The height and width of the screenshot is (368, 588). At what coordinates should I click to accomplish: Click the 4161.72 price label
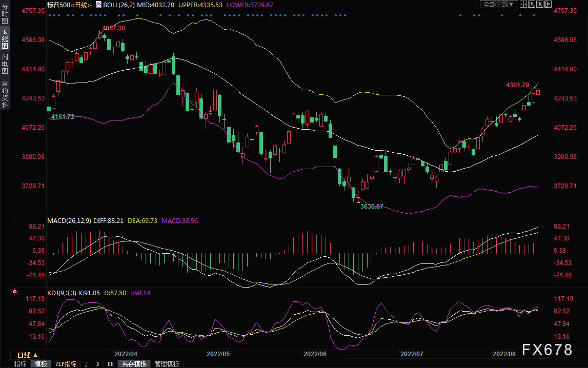(x=63, y=117)
